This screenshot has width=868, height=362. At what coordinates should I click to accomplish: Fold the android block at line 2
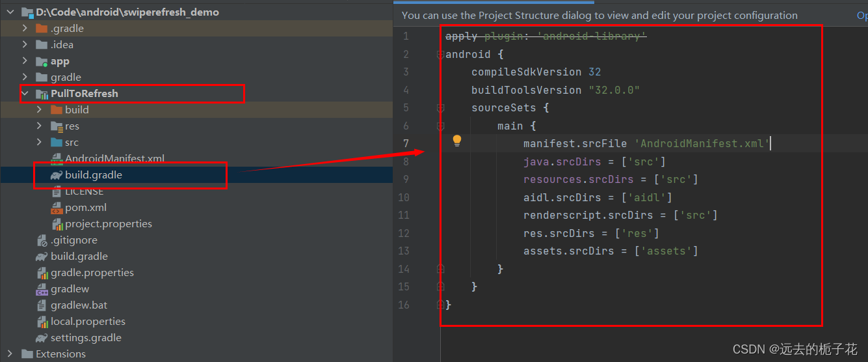[440, 54]
